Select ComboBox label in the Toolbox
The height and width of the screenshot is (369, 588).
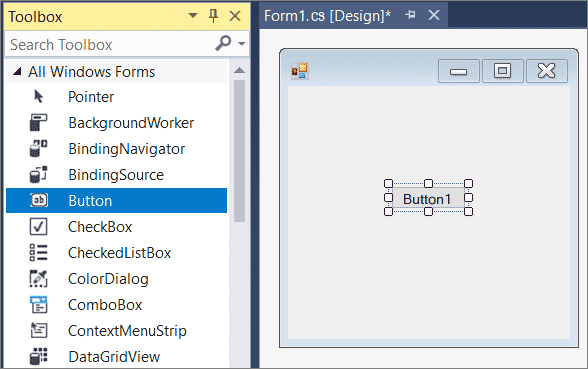[x=105, y=305]
